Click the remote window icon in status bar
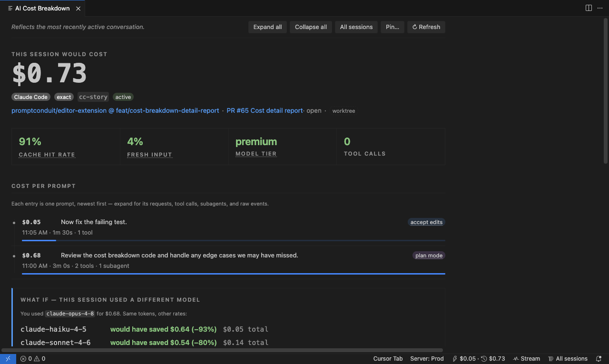This screenshot has height=364, width=609. [8, 359]
